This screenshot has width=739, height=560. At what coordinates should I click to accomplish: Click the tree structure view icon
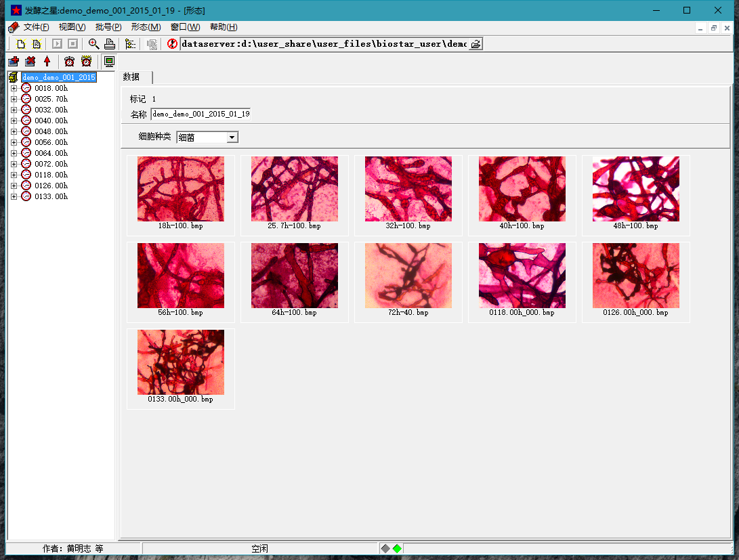click(130, 44)
